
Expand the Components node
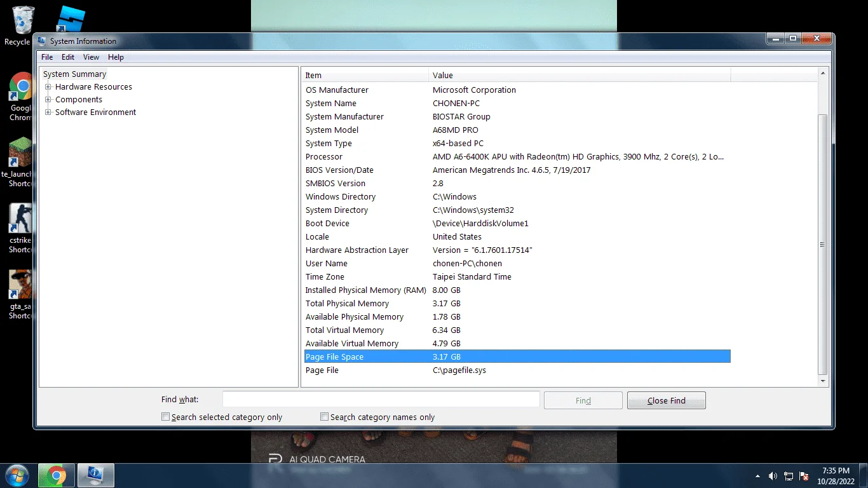click(x=48, y=100)
